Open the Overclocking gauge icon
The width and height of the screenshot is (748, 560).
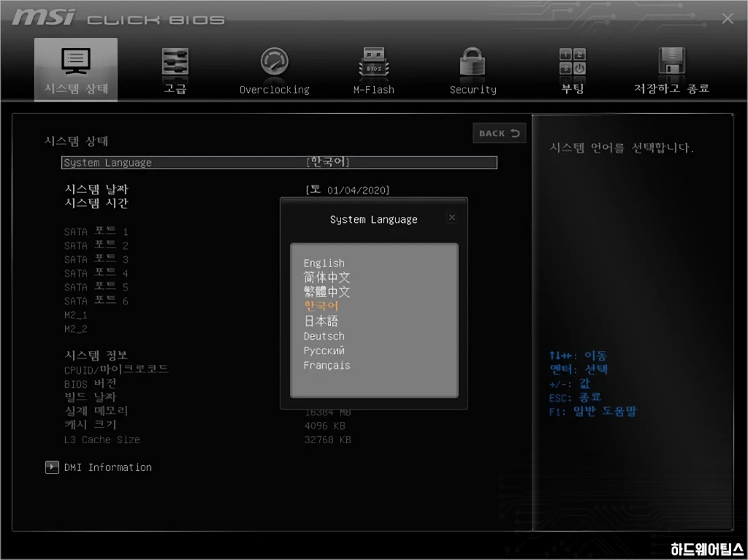point(275,61)
